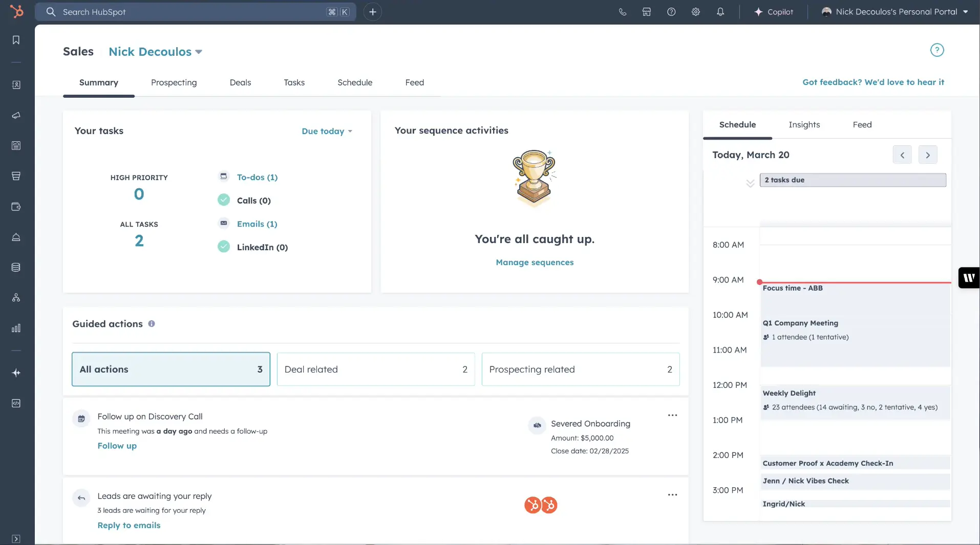Viewport: 980px width, 545px height.
Task: Click the Severed Onboarding deal name
Action: [590, 423]
